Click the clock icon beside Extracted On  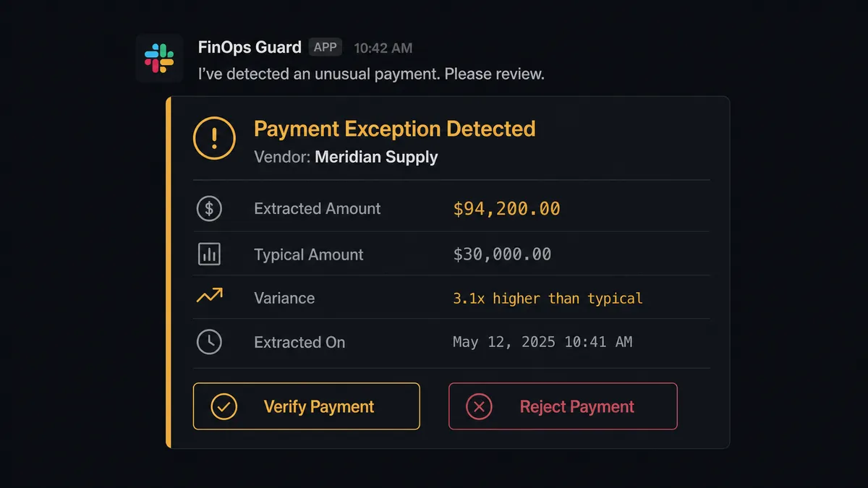pos(209,342)
